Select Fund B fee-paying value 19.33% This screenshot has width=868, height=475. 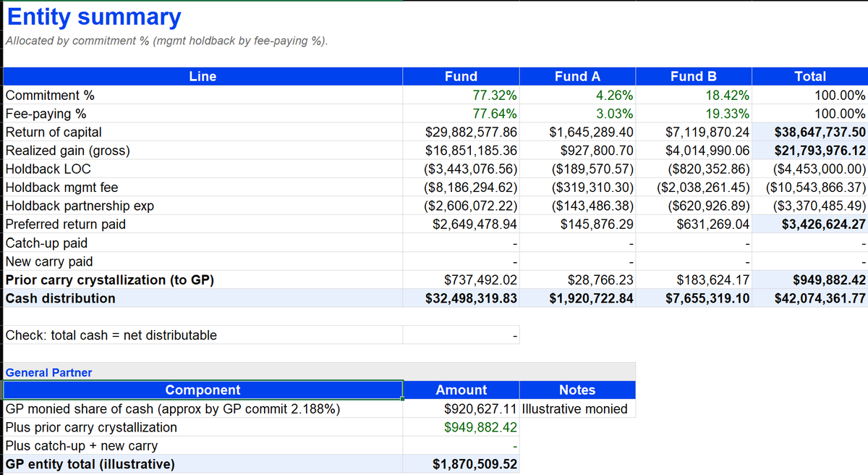coord(694,114)
